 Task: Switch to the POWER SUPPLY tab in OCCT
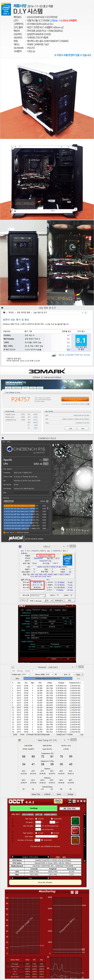(x=50, y=814)
